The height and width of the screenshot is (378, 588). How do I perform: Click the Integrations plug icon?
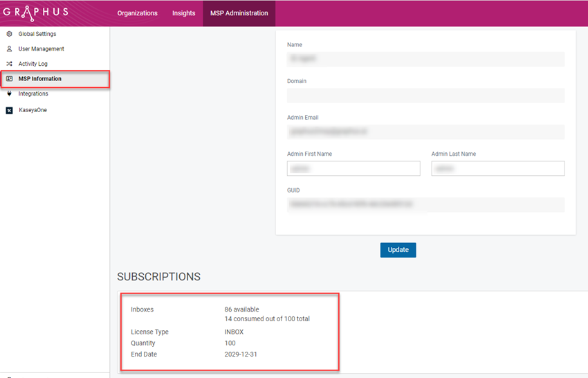coord(10,93)
